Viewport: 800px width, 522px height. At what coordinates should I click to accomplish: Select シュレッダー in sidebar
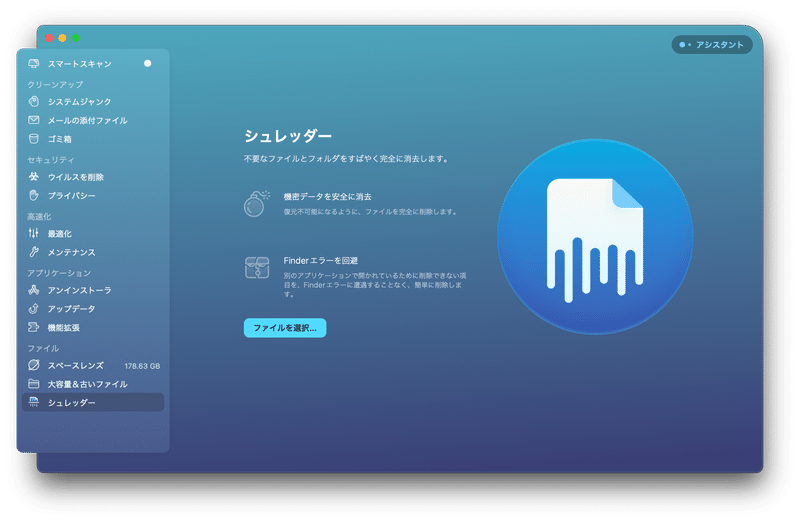click(93, 402)
